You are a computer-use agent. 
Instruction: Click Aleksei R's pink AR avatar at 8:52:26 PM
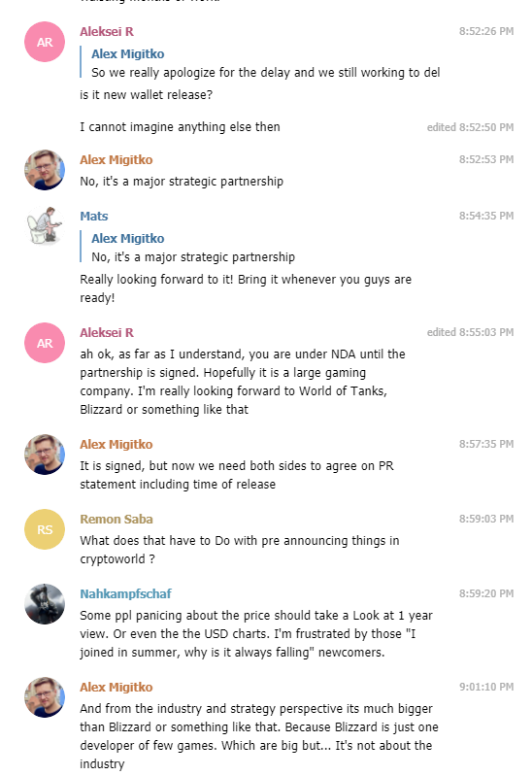pos(45,42)
